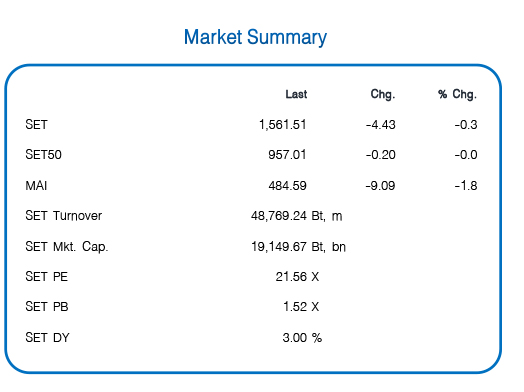Select turnover value 48,769.24 Bt, m
Image resolution: width=524 pixels, height=392 pixels.
coord(297,216)
